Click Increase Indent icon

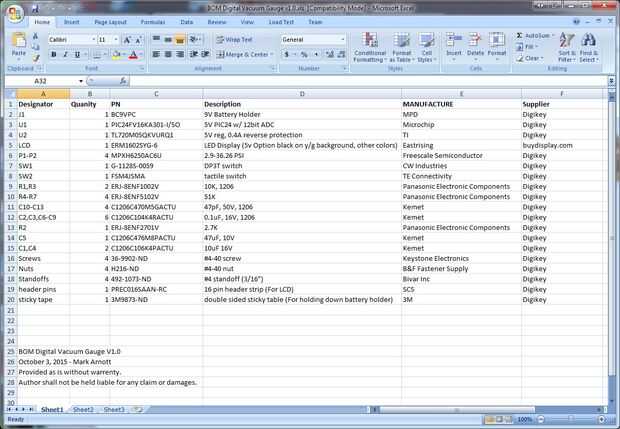point(205,54)
